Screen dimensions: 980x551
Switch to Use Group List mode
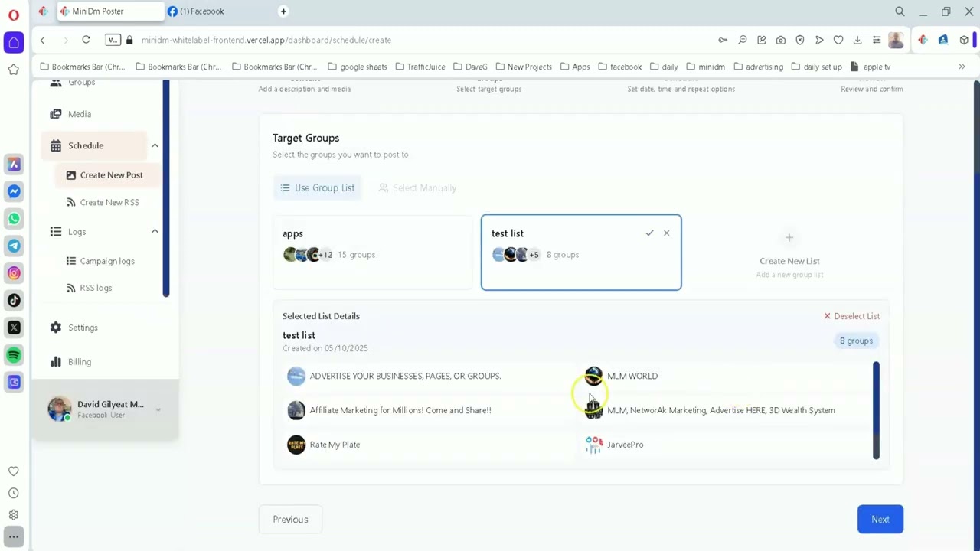click(317, 187)
